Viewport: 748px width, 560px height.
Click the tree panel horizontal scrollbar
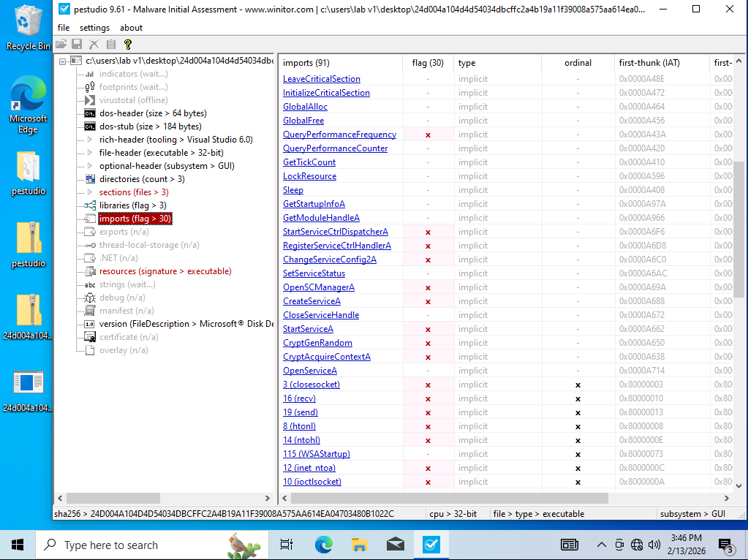[x=113, y=498]
